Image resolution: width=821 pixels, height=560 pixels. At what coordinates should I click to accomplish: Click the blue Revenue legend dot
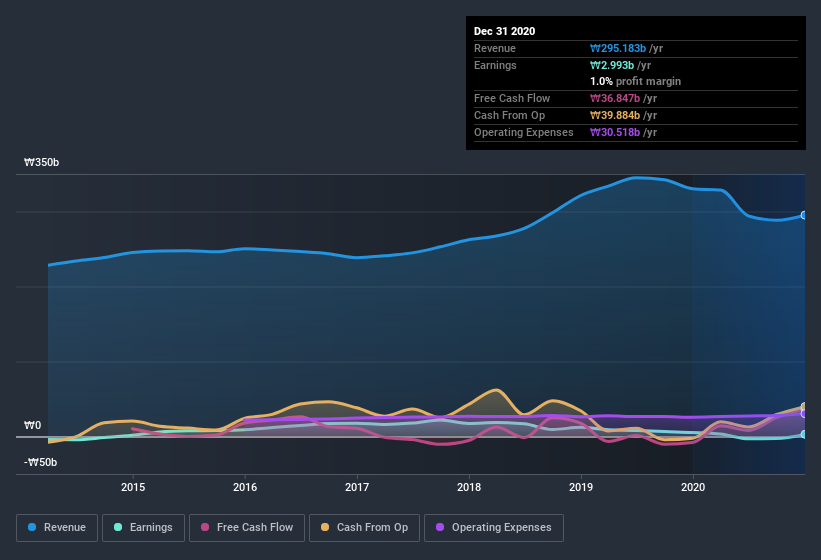33,527
